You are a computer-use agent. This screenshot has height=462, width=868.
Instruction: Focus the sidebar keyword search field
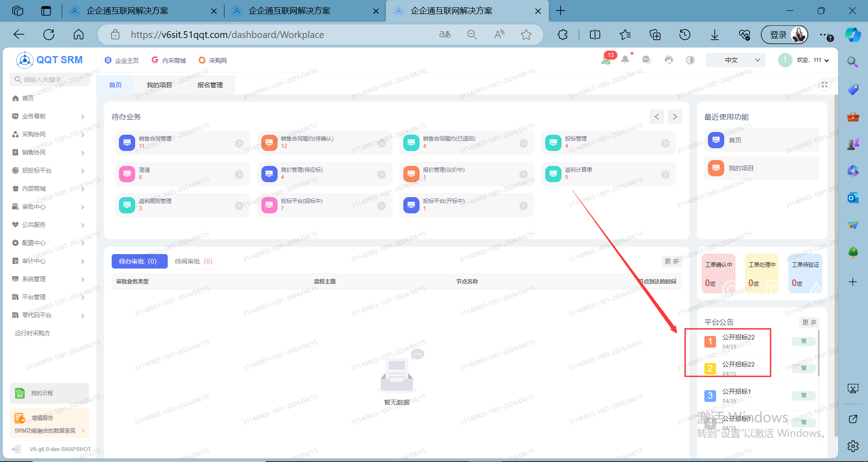tap(50, 80)
